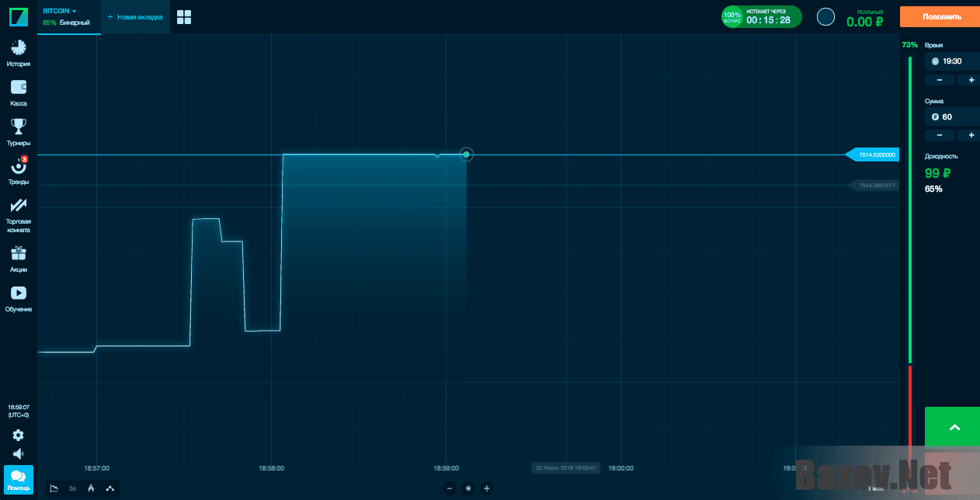Open the Турниры trophy section
980x500 pixels.
click(x=18, y=131)
